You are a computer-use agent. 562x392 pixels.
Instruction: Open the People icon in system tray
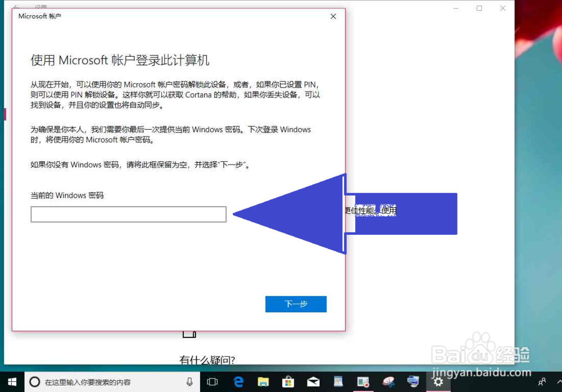tap(542, 382)
